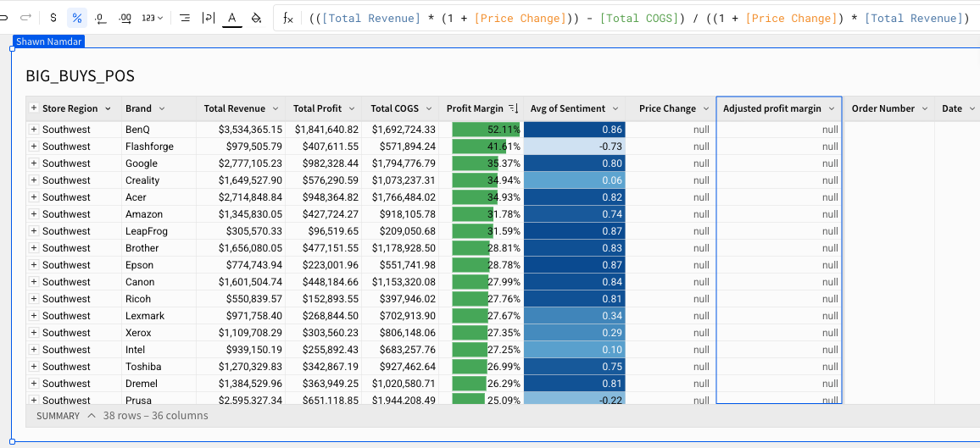The height and width of the screenshot is (448, 980).
Task: Expand the Toshiba row
Action: (x=34, y=366)
